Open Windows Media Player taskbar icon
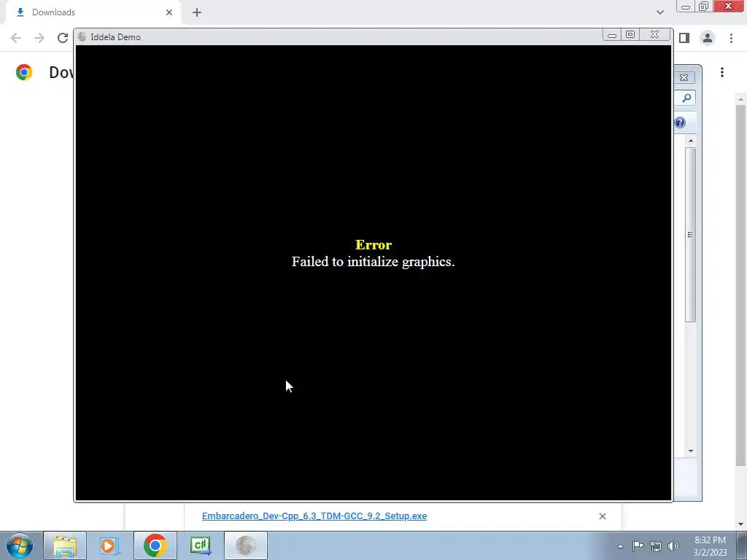 click(109, 545)
